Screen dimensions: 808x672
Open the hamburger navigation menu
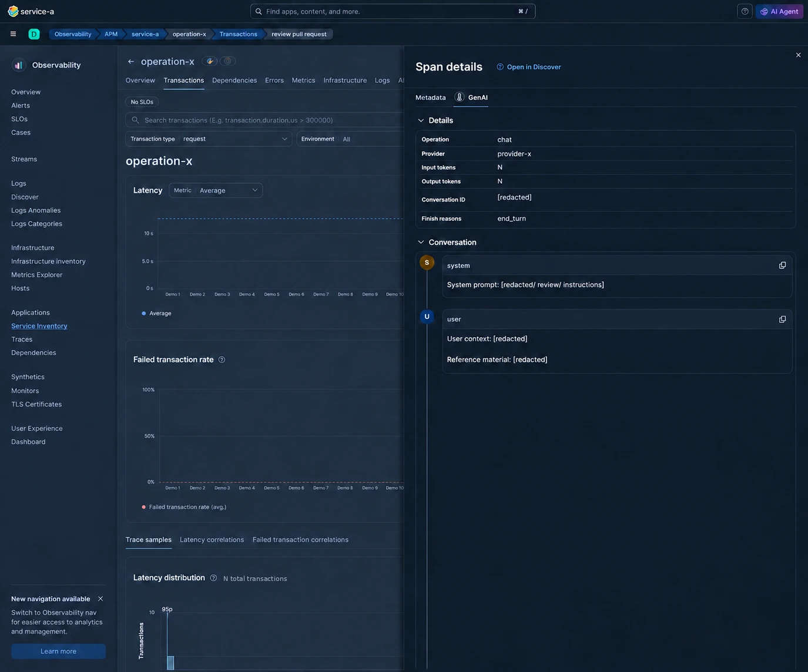(13, 34)
